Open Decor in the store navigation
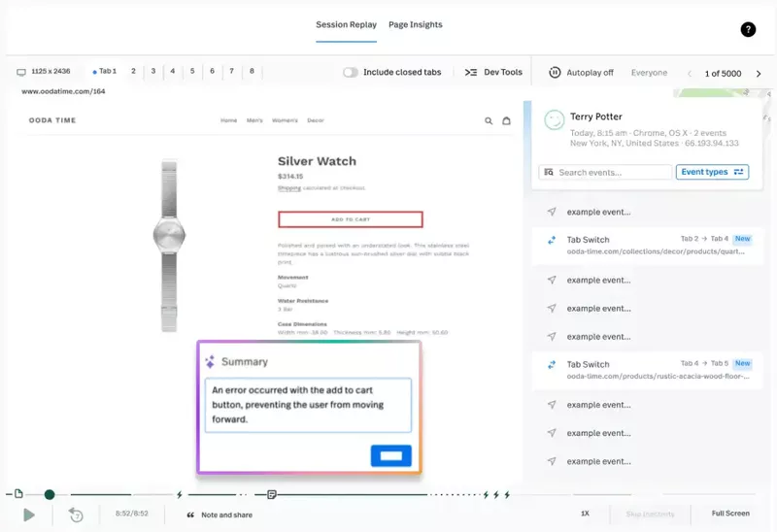 [316, 120]
